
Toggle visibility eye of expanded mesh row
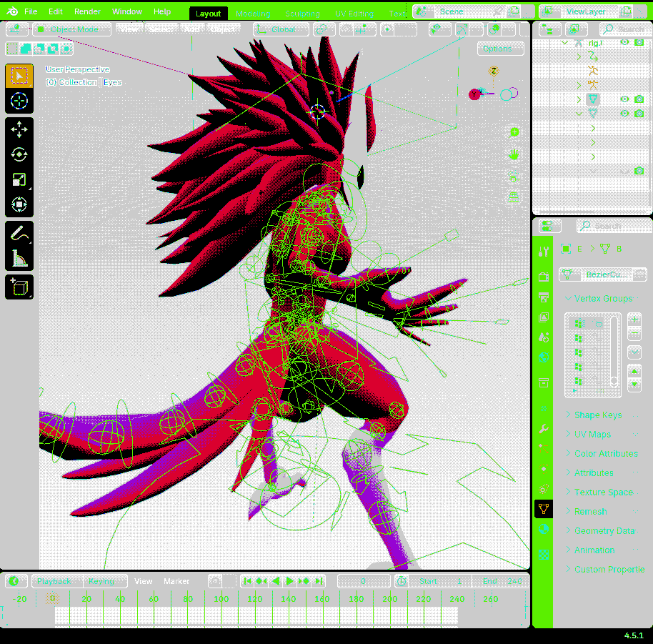(624, 114)
